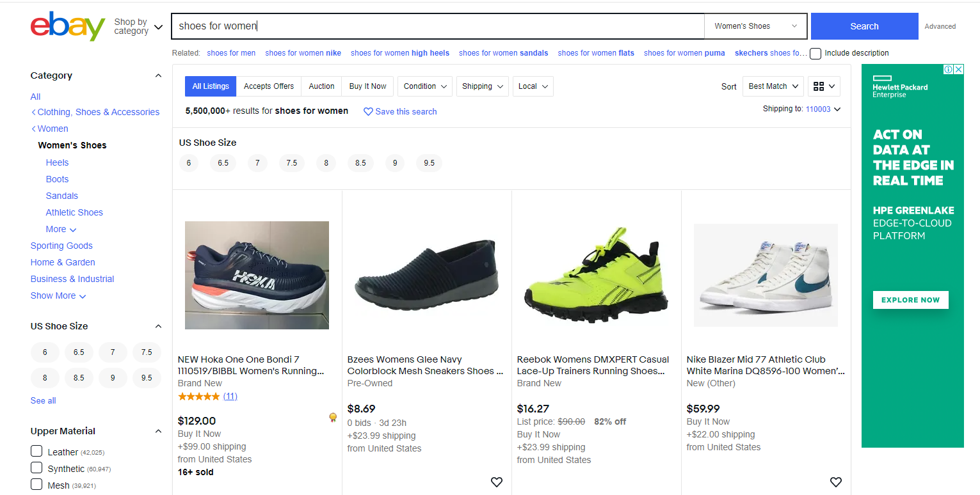This screenshot has height=495, width=980.
Task: Open the Hoka Bondi 7 shoe thumbnail
Action: coord(257,275)
